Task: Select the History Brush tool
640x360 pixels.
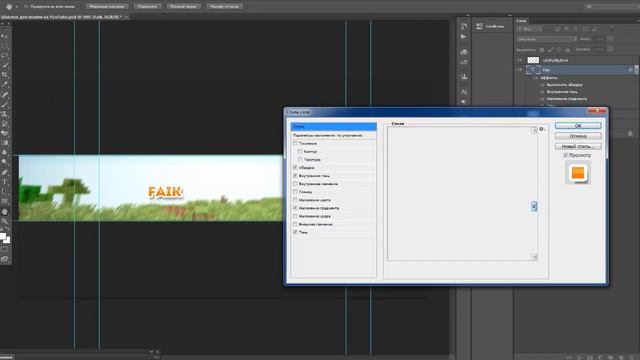Action: pyautogui.click(x=5, y=124)
